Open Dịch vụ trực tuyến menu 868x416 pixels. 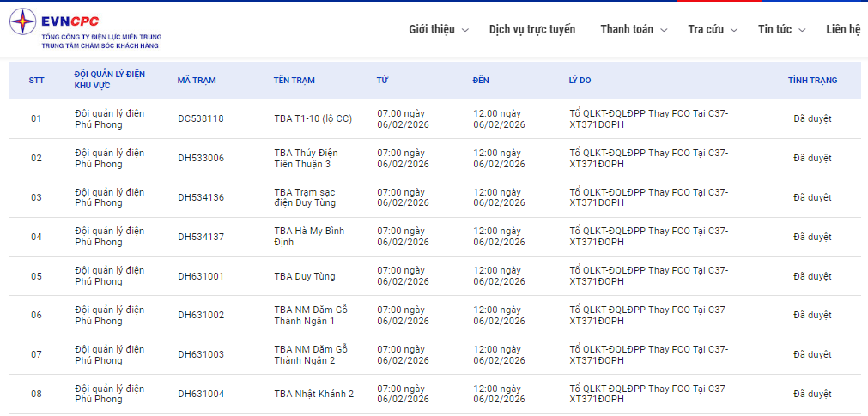532,29
